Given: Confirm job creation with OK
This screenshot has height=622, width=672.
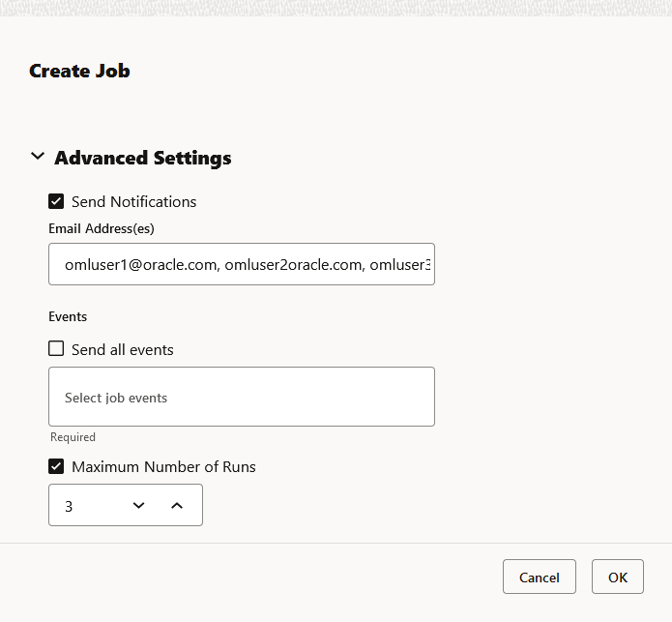Looking at the screenshot, I should [x=617, y=578].
